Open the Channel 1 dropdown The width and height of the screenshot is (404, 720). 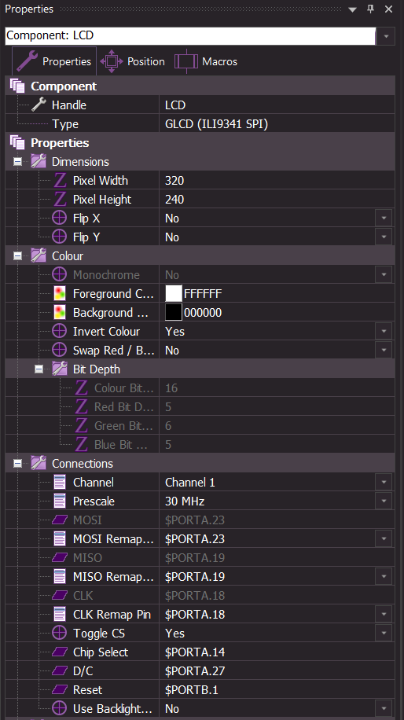click(384, 482)
